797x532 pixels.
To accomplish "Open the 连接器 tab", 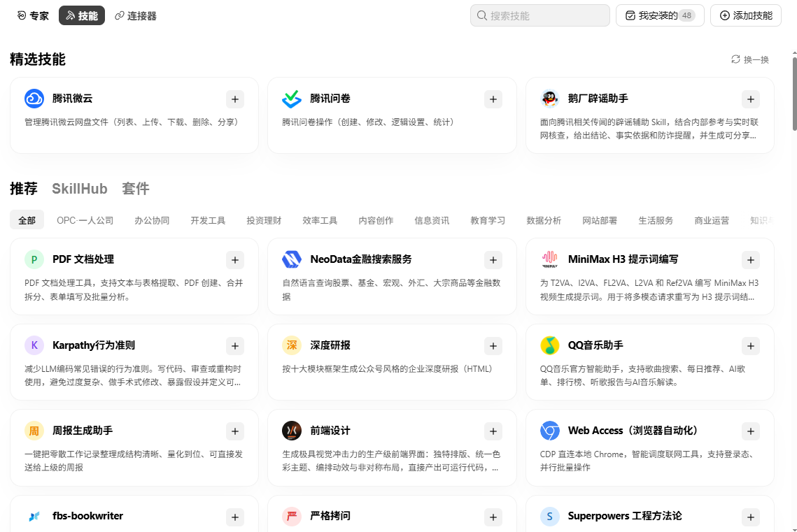I will [x=136, y=16].
